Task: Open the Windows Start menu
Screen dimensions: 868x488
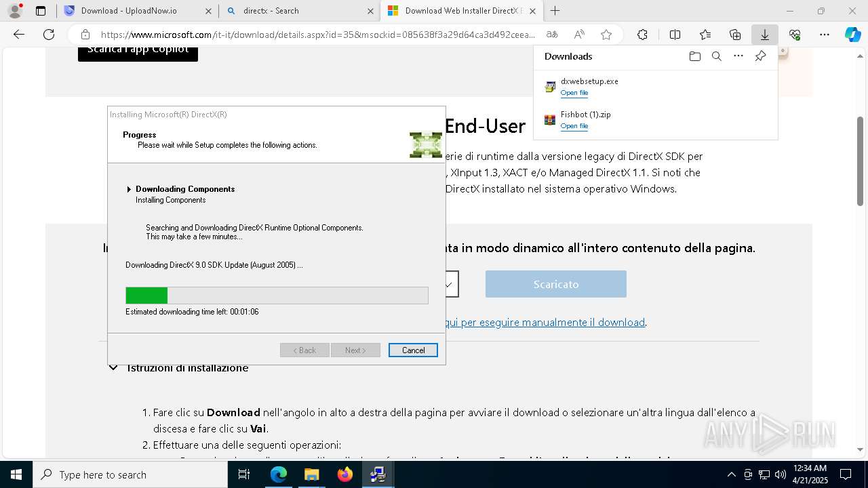Action: pyautogui.click(x=16, y=474)
